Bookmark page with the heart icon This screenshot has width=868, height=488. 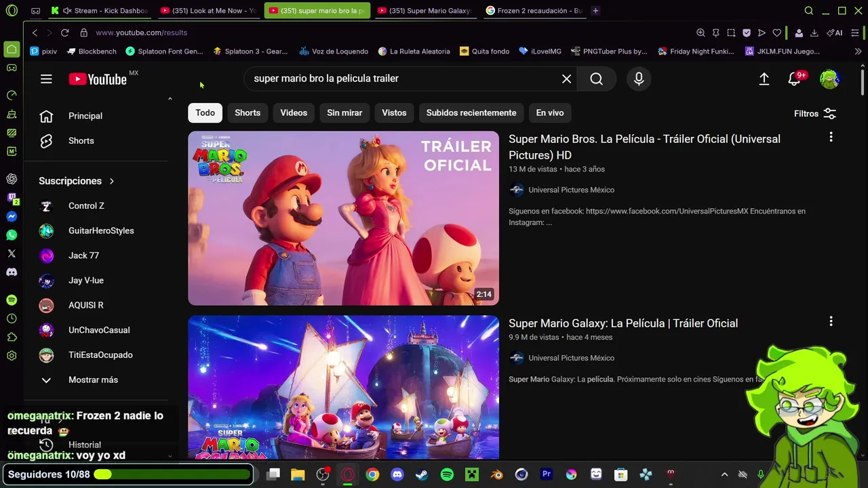tap(777, 33)
